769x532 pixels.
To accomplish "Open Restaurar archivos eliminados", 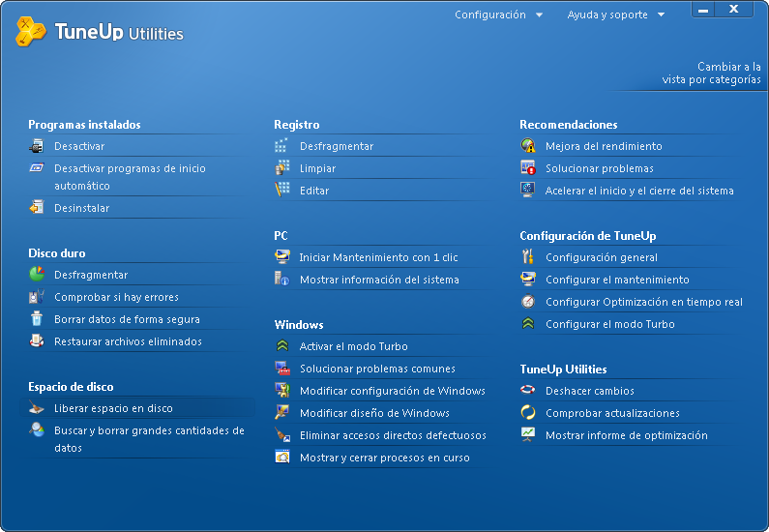I will point(128,341).
